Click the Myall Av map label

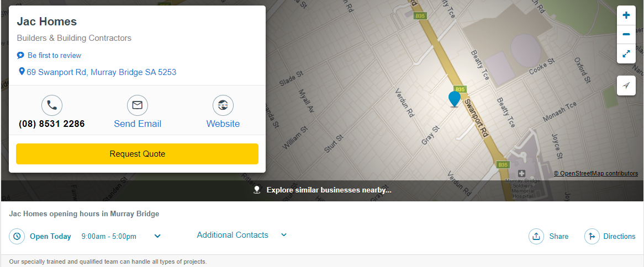[x=307, y=101]
